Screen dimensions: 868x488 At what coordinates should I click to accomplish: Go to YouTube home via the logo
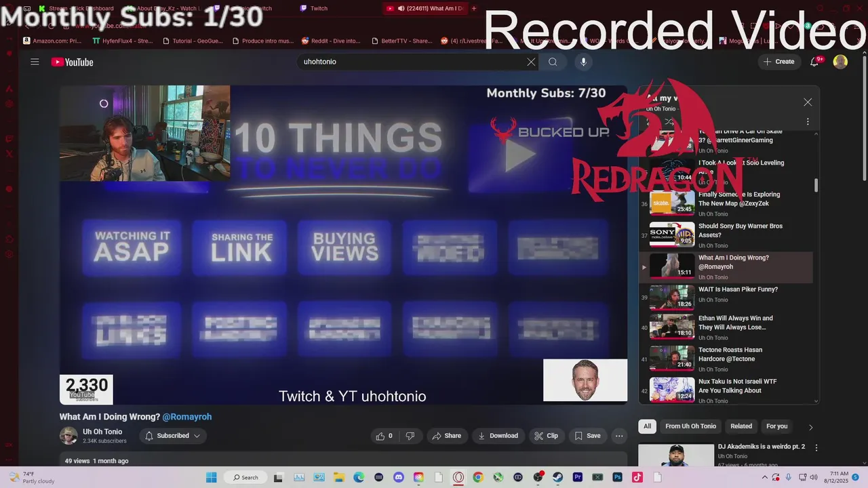(x=72, y=62)
